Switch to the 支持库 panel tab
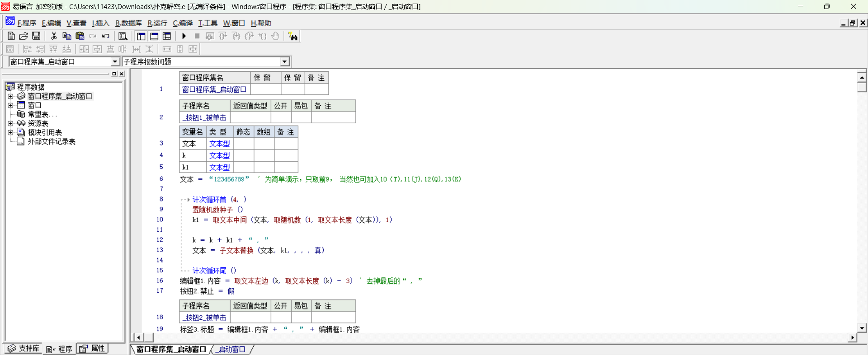The height and width of the screenshot is (355, 868). pos(24,348)
